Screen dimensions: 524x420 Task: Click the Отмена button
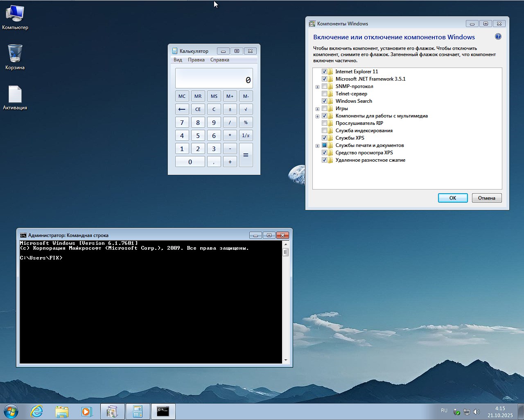point(486,198)
